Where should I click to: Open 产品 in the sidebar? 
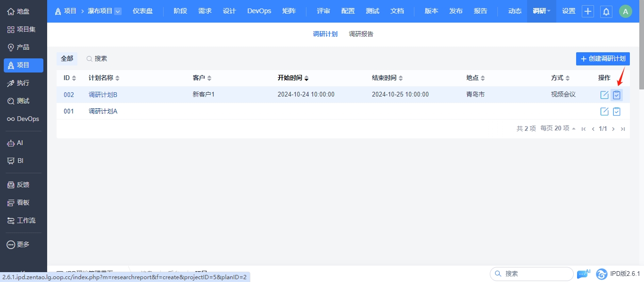click(x=24, y=47)
